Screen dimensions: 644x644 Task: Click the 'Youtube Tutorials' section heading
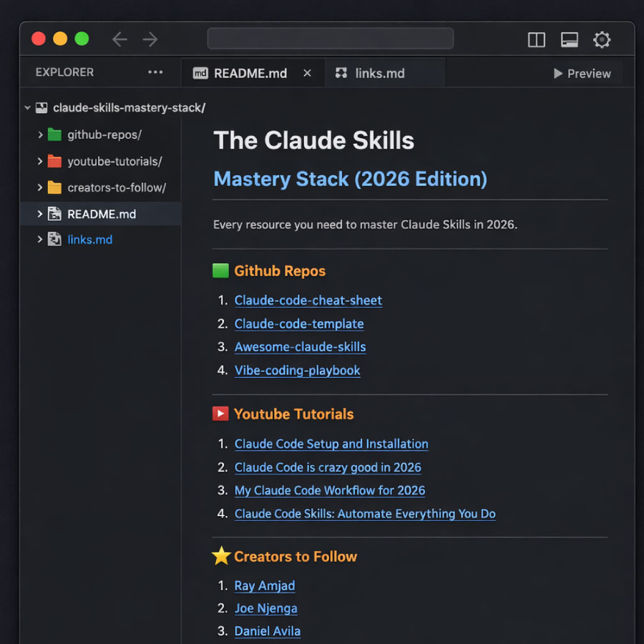click(293, 414)
